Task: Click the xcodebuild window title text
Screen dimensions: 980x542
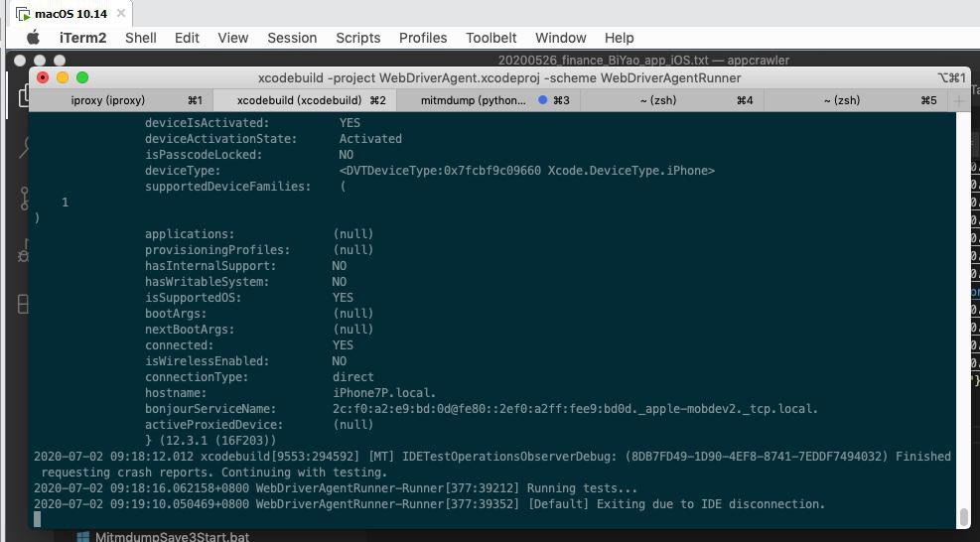Action: 499,78
